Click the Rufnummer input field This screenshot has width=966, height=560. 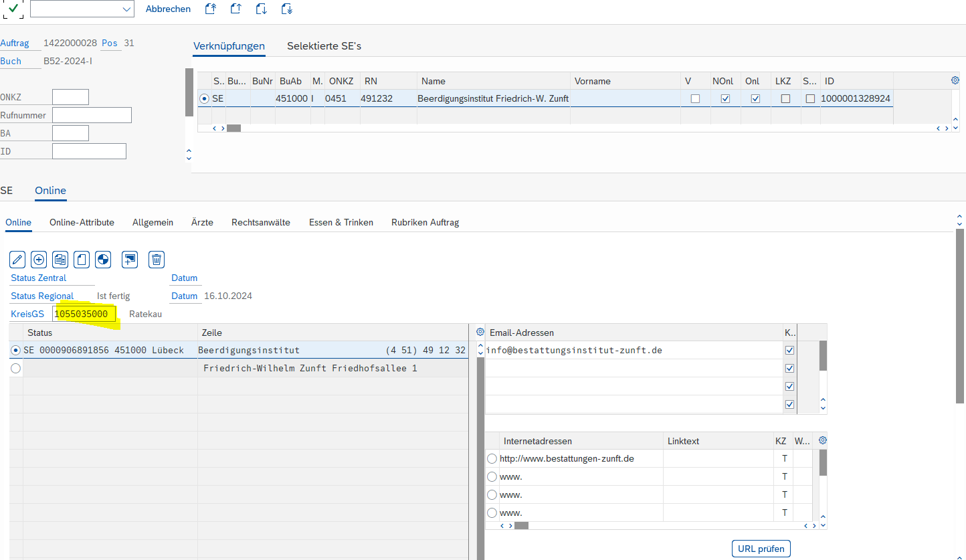(92, 115)
